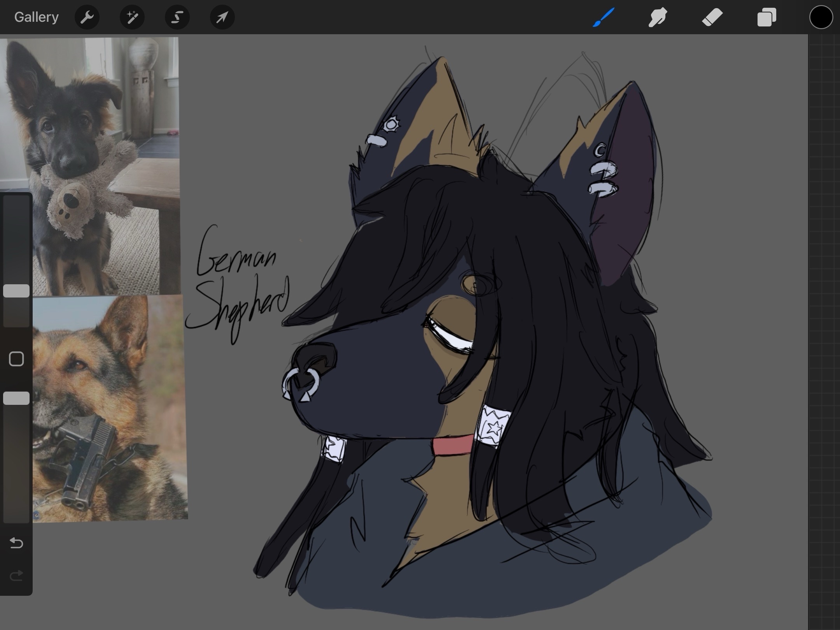Select the Smudge tool
The width and height of the screenshot is (840, 630).
click(x=658, y=17)
